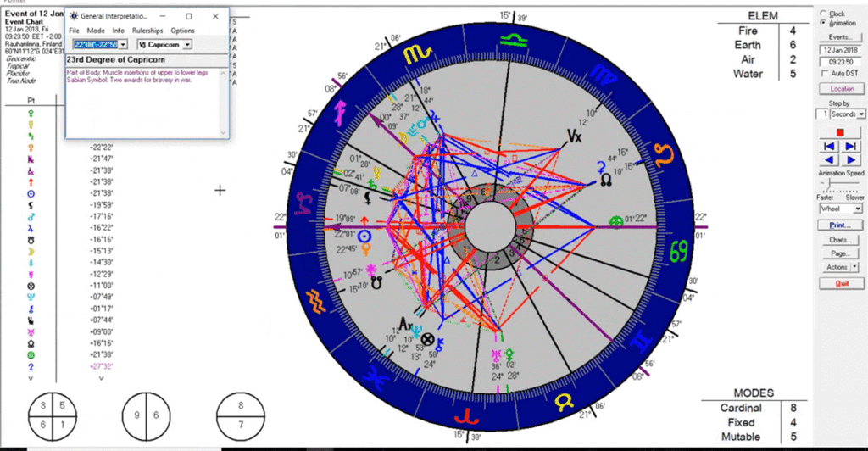This screenshot has height=451, width=868.
Task: Select the Animation radio button
Action: click(822, 23)
